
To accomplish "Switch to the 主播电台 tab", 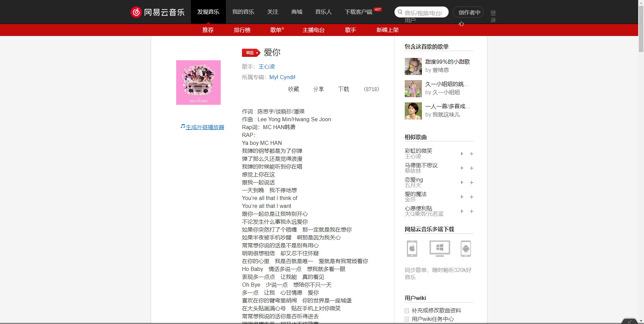I will click(x=313, y=30).
